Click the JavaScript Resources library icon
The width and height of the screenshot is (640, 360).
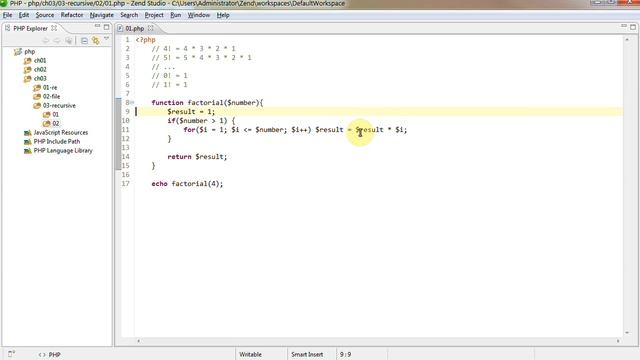27,133
